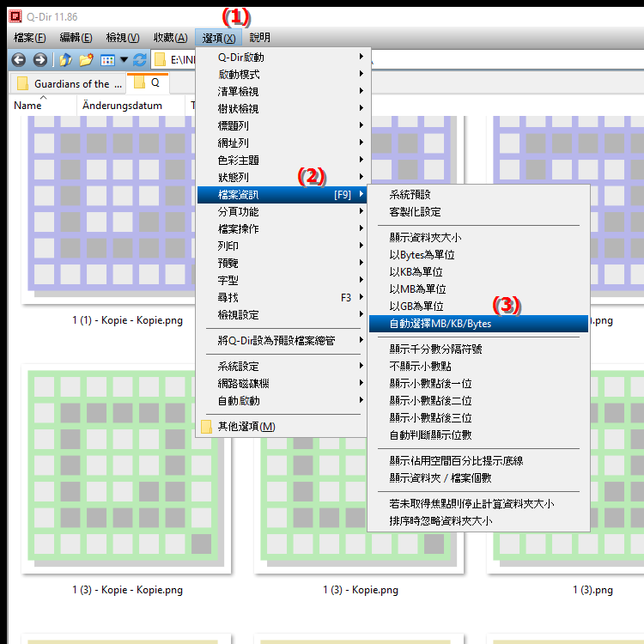Toggle 顯示資料夾 / 檔案個數 option
The image size is (644, 644).
[478, 478]
